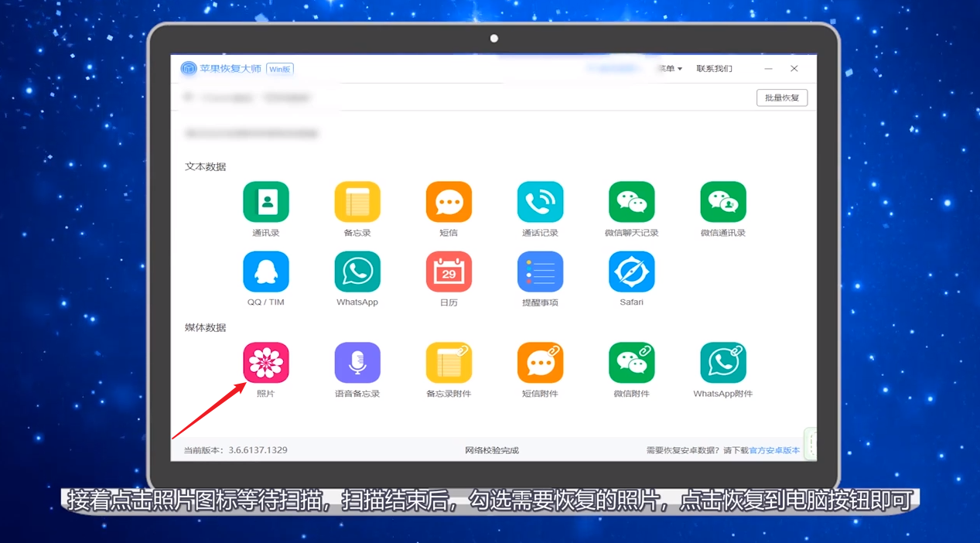The height and width of the screenshot is (543, 980).
Task: Click 联系我们 contact us
Action: pyautogui.click(x=714, y=69)
